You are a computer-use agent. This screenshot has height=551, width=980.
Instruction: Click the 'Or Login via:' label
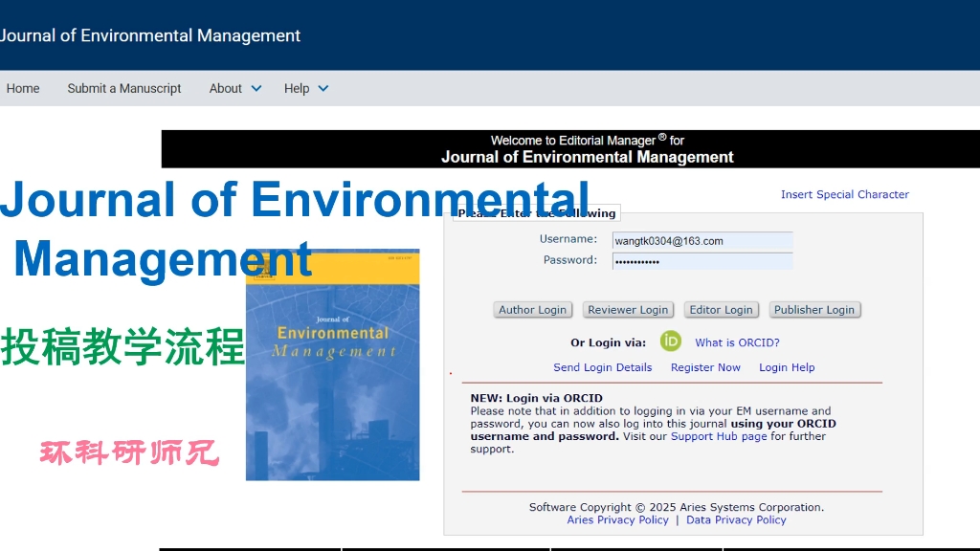pyautogui.click(x=608, y=342)
